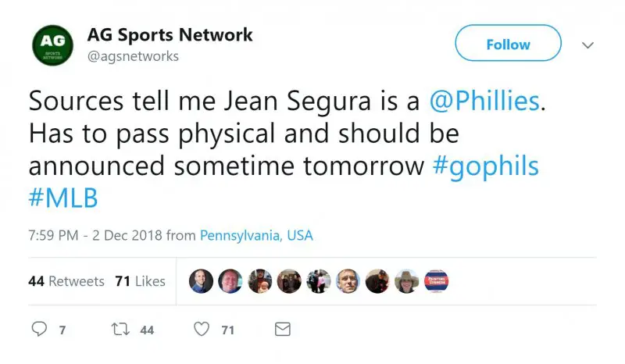Click the first liker avatar in the row

tap(201, 281)
